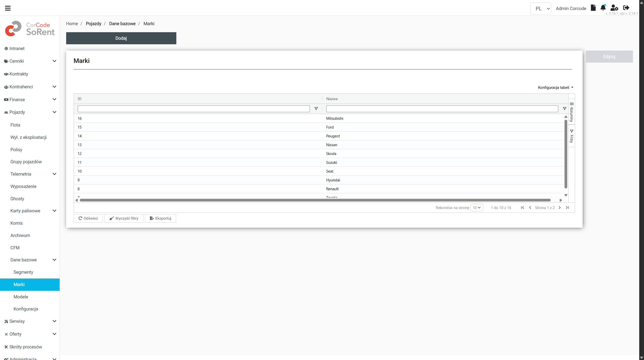Go to next page arrow
This screenshot has width=644, height=360.
[560, 208]
